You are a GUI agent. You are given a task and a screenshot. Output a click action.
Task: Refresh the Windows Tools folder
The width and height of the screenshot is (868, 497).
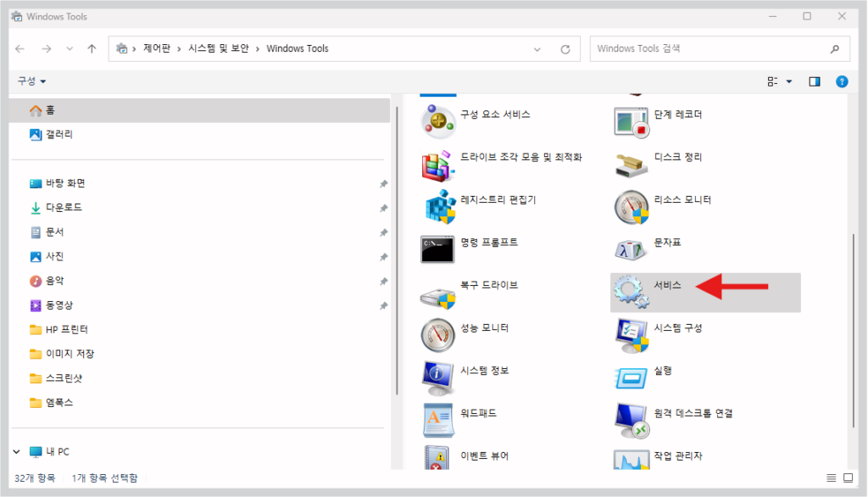tap(565, 49)
